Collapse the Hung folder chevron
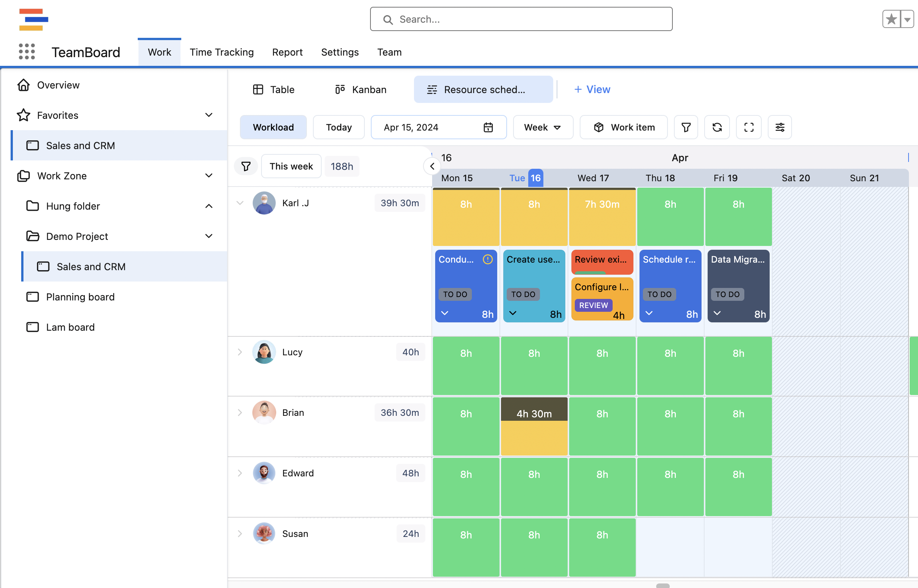 click(x=208, y=206)
